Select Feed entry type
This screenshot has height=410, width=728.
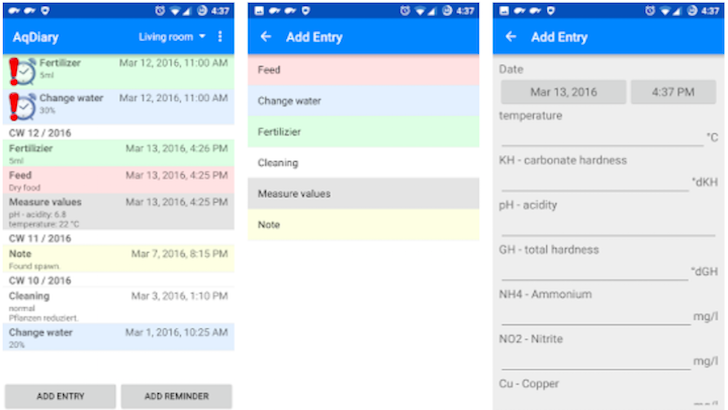[364, 70]
